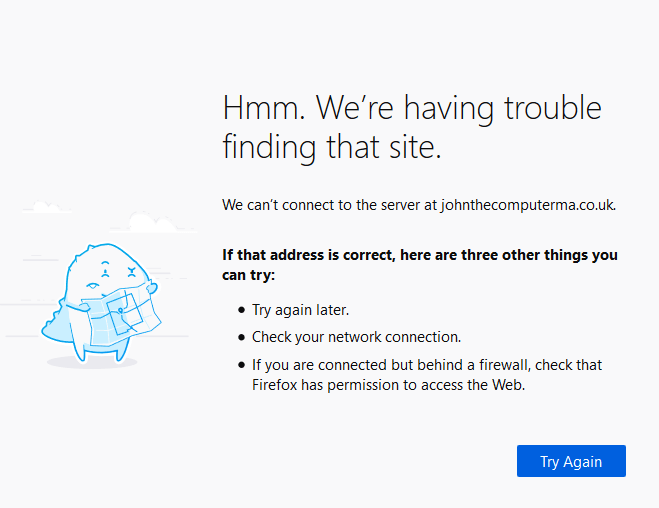Image resolution: width=659 pixels, height=508 pixels.
Task: Click the johnthecomputerma.co.uk address text
Action: tap(528, 205)
